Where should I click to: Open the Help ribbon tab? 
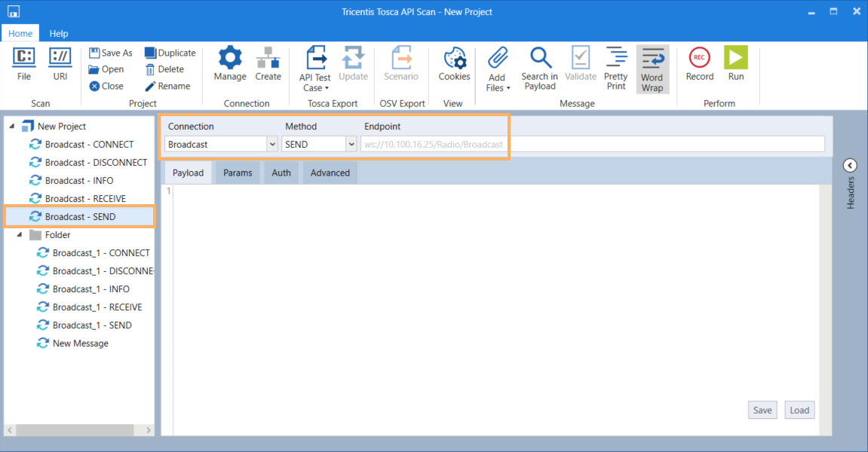(59, 33)
